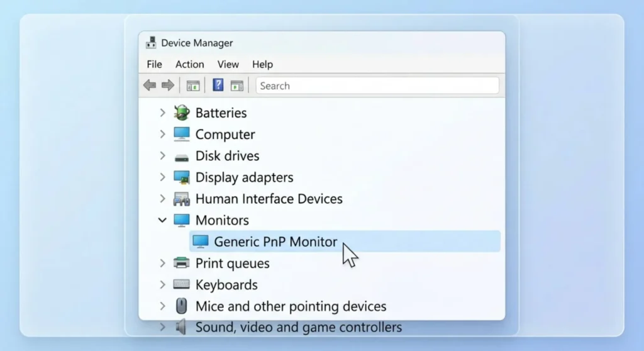
Task: Click into the Search field
Action: pyautogui.click(x=377, y=86)
